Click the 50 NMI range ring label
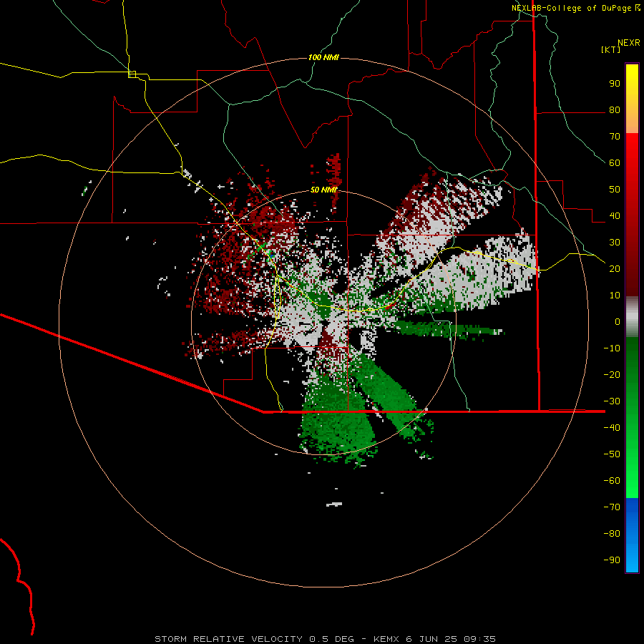Image resolution: width=644 pixels, height=644 pixels. 323,190
